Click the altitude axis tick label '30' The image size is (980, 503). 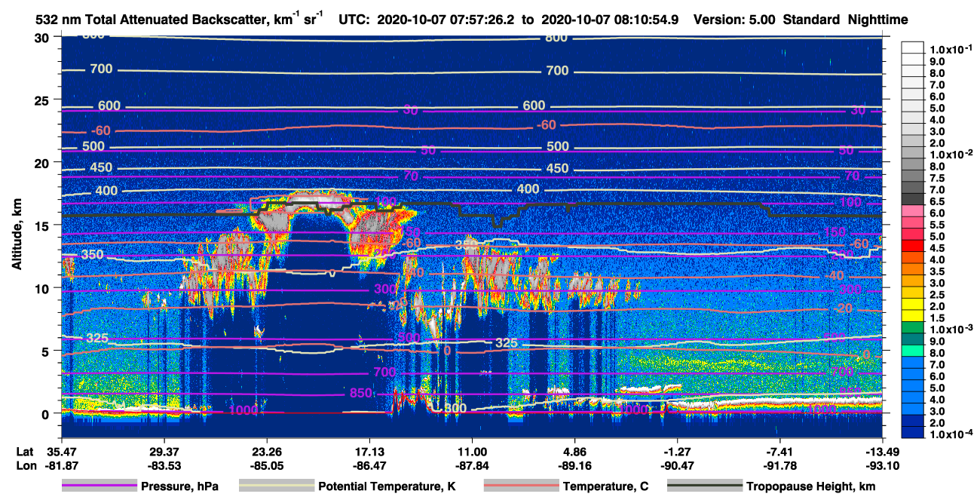tap(43, 38)
